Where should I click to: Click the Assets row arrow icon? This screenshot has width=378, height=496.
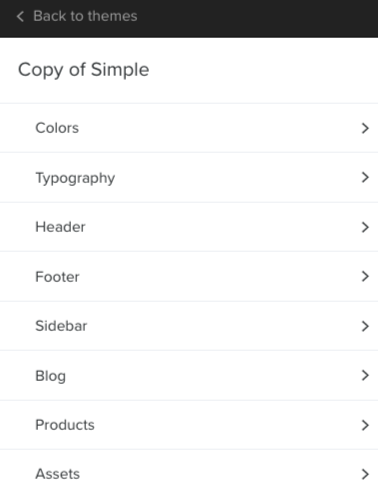pos(365,474)
